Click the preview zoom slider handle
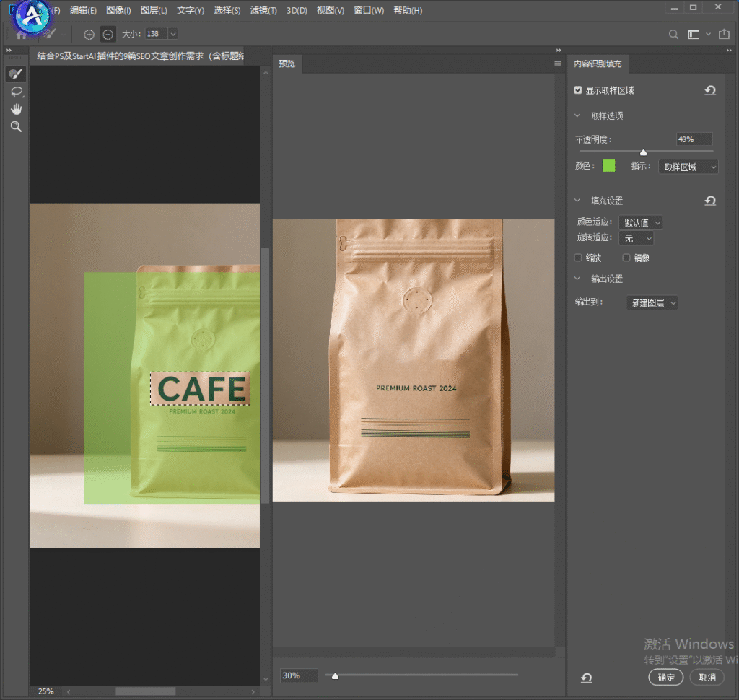Image resolution: width=739 pixels, height=700 pixels. [335, 676]
